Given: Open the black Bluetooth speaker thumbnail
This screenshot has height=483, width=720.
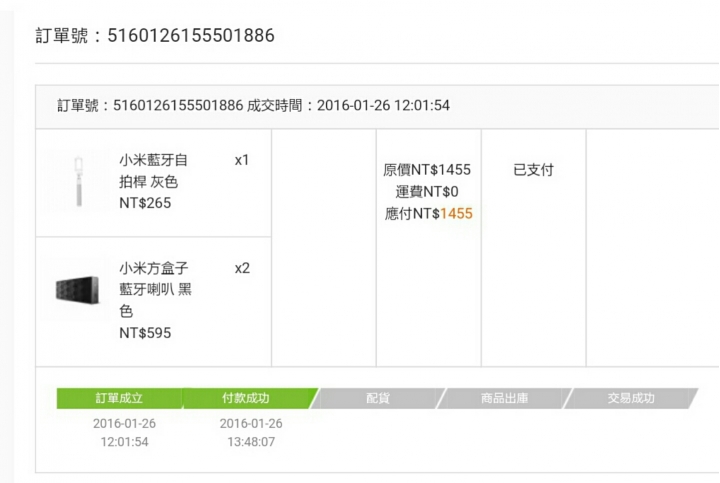Looking at the screenshot, I should 77,290.
